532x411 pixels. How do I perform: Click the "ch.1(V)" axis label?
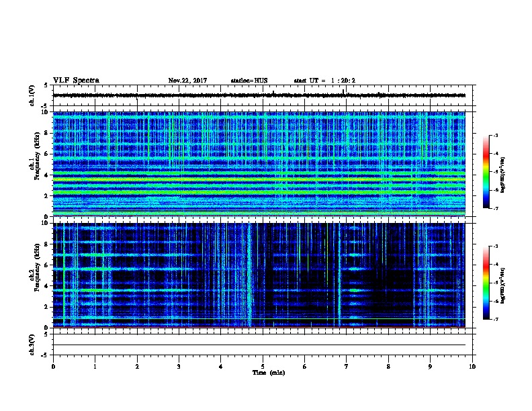[32, 95]
